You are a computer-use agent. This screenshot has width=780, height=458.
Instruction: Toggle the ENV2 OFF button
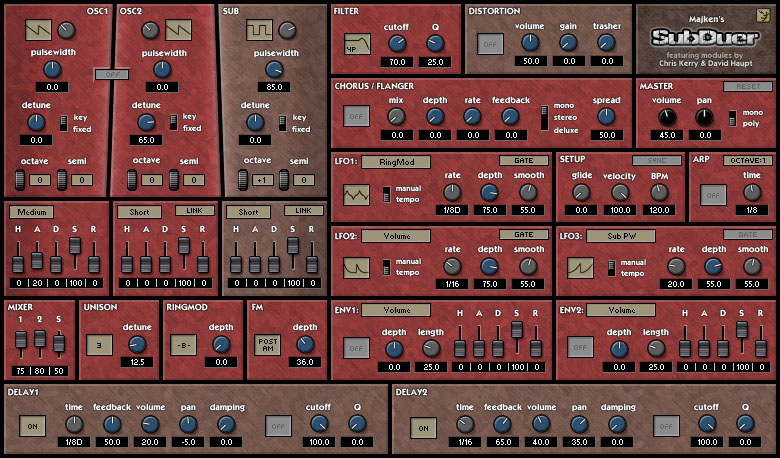[581, 347]
